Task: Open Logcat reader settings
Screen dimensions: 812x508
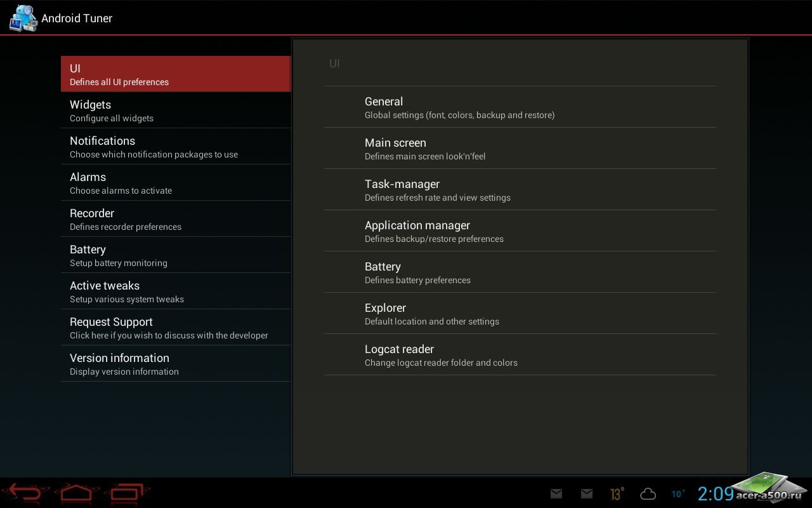Action: coord(520,355)
